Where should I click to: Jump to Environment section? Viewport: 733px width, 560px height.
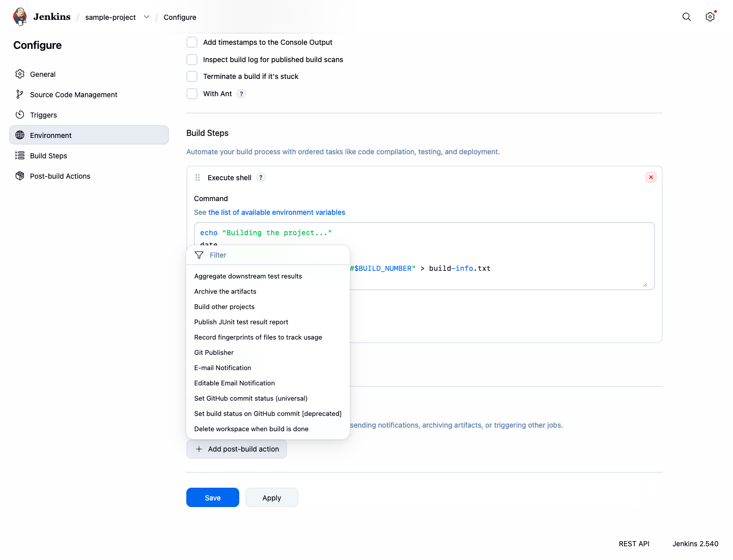click(x=89, y=135)
